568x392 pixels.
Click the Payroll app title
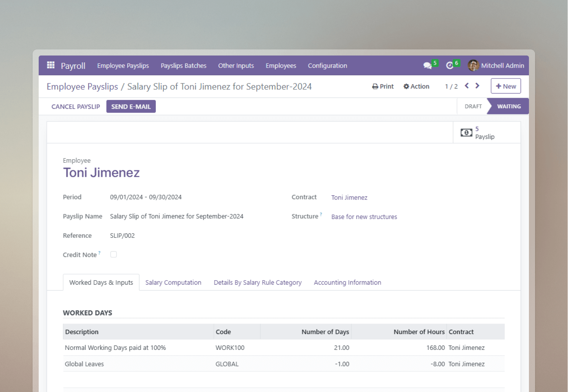coord(73,65)
